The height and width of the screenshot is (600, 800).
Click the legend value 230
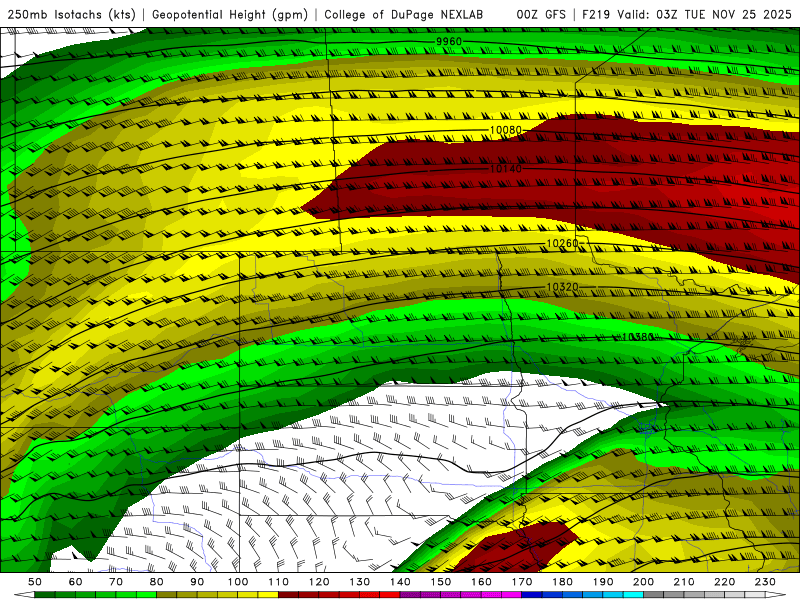tap(765, 582)
